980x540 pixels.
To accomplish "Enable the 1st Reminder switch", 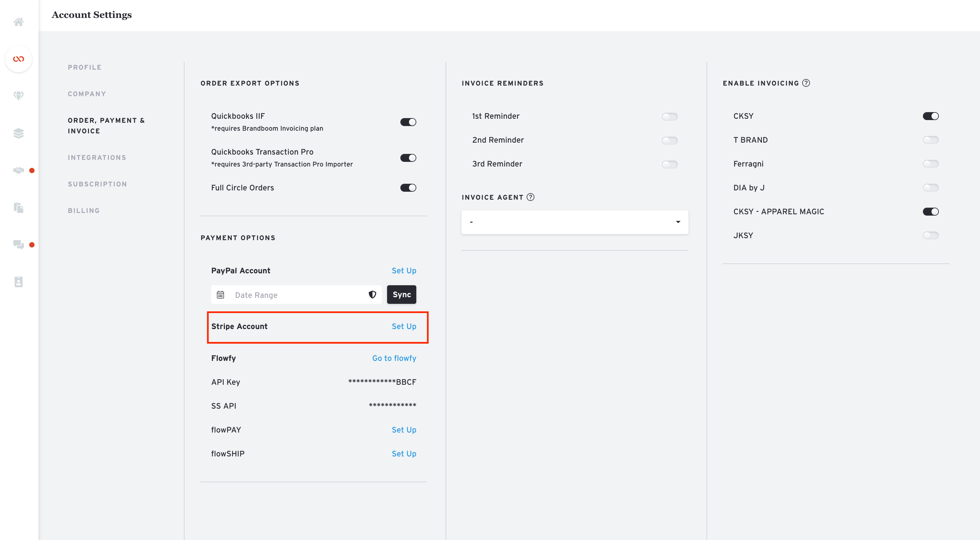I will click(x=670, y=116).
